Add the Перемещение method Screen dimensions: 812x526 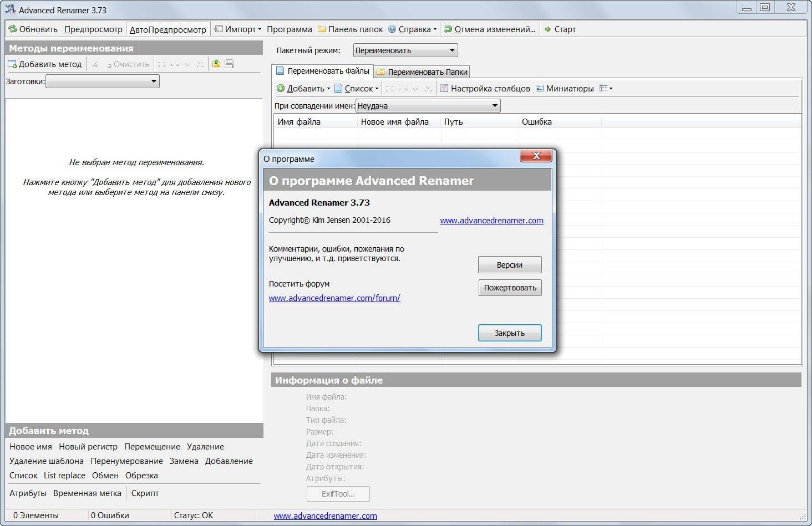(x=152, y=447)
